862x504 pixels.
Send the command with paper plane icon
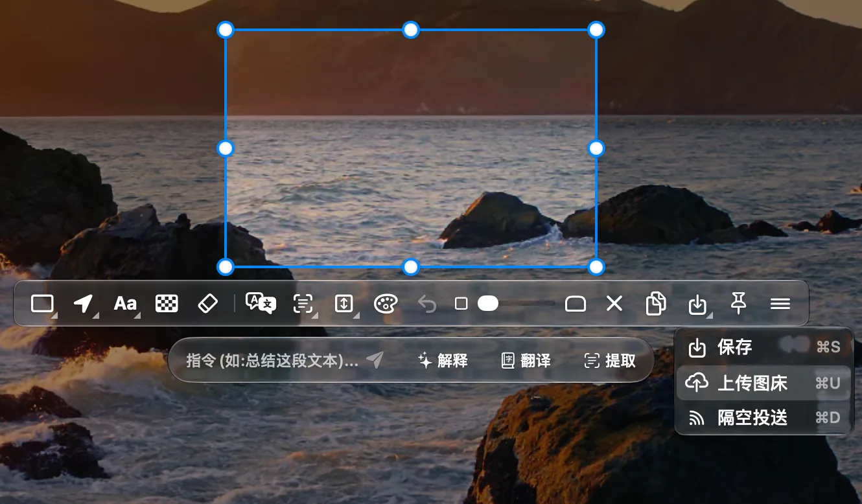pyautogui.click(x=375, y=360)
